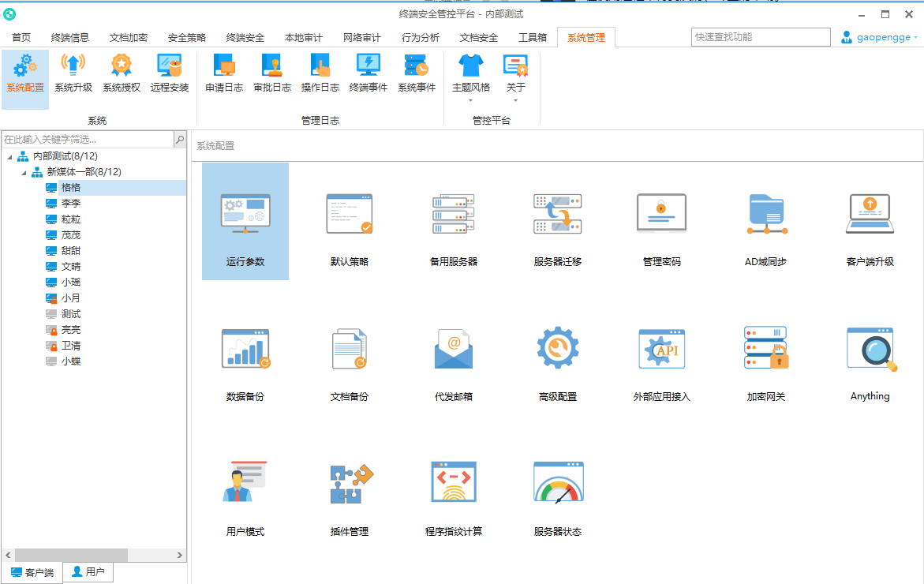Collapse the 内部测试 root node
The image size is (924, 584).
(x=9, y=156)
